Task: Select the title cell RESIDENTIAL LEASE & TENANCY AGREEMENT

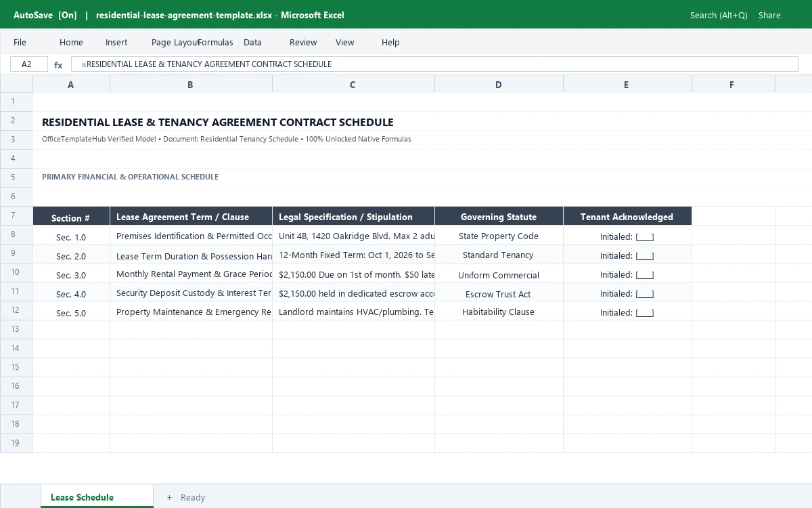Action: [x=218, y=122]
